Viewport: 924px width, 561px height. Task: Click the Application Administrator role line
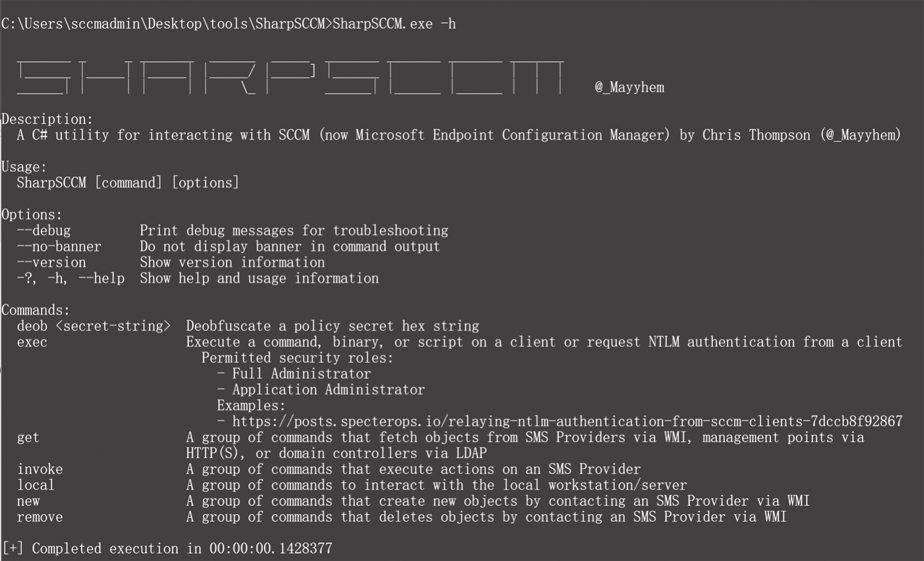tap(321, 389)
